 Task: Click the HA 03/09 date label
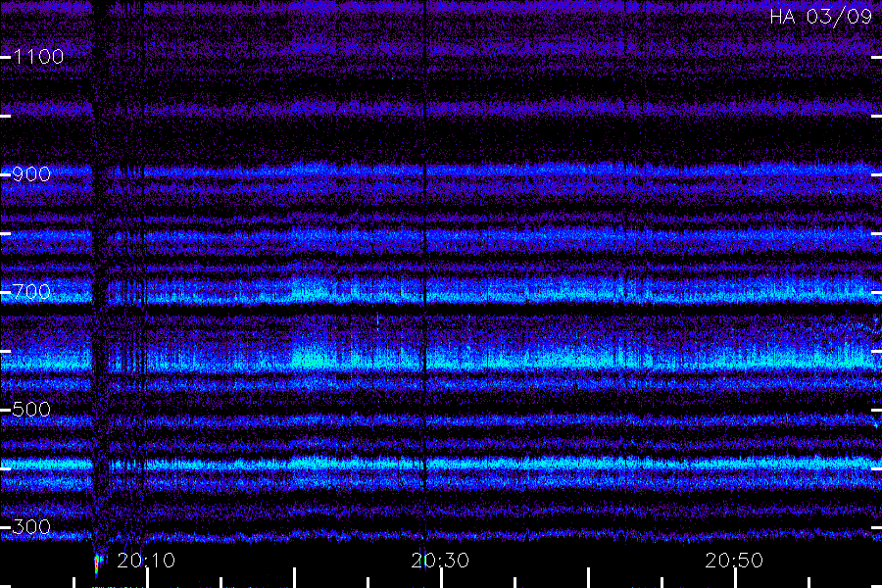820,17
